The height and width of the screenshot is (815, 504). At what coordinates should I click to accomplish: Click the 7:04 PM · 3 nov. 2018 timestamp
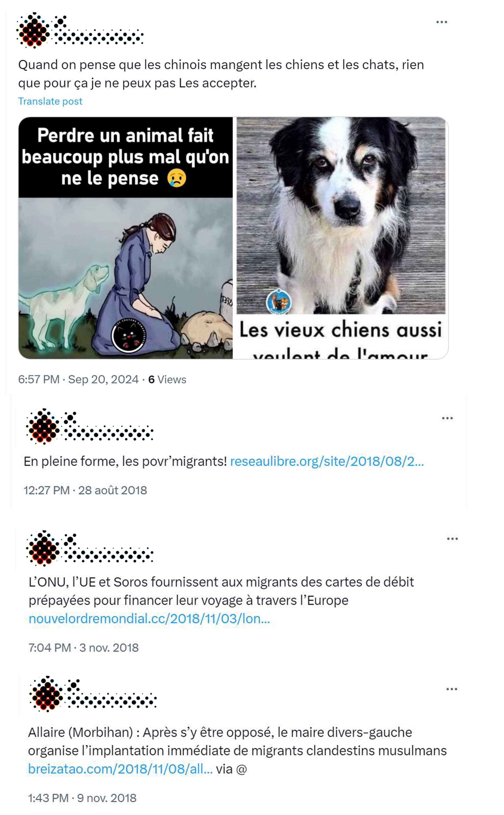(83, 648)
